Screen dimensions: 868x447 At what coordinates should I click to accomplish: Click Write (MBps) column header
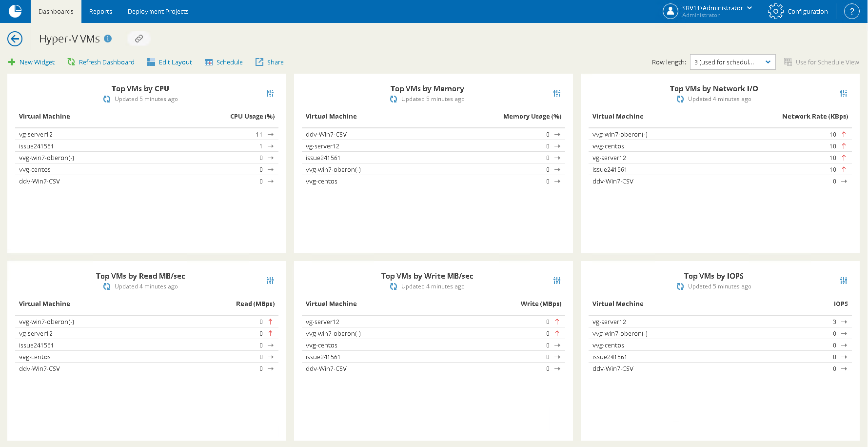pyautogui.click(x=541, y=304)
